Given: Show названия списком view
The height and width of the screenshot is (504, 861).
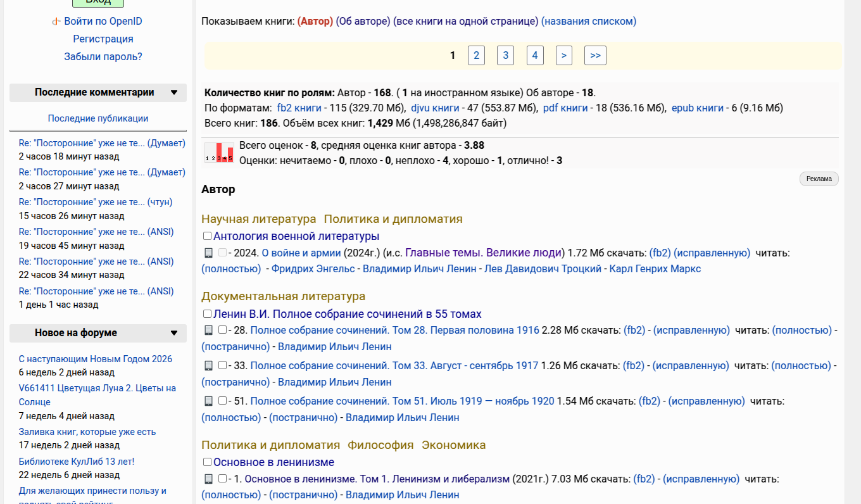Looking at the screenshot, I should pyautogui.click(x=588, y=22).
